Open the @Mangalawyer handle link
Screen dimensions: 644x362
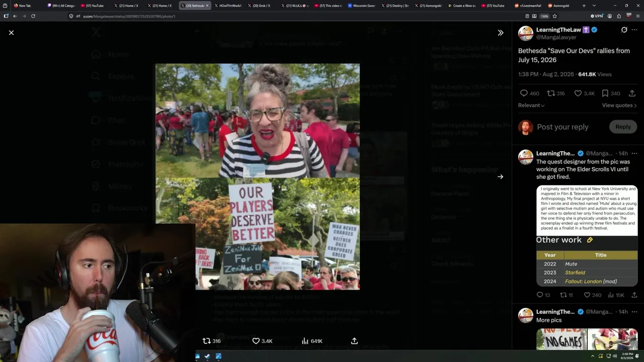(556, 37)
